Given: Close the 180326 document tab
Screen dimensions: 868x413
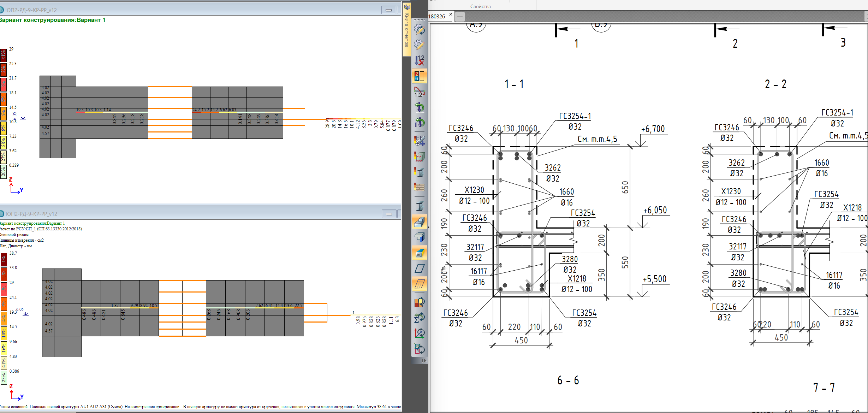Looking at the screenshot, I should 451,15.
